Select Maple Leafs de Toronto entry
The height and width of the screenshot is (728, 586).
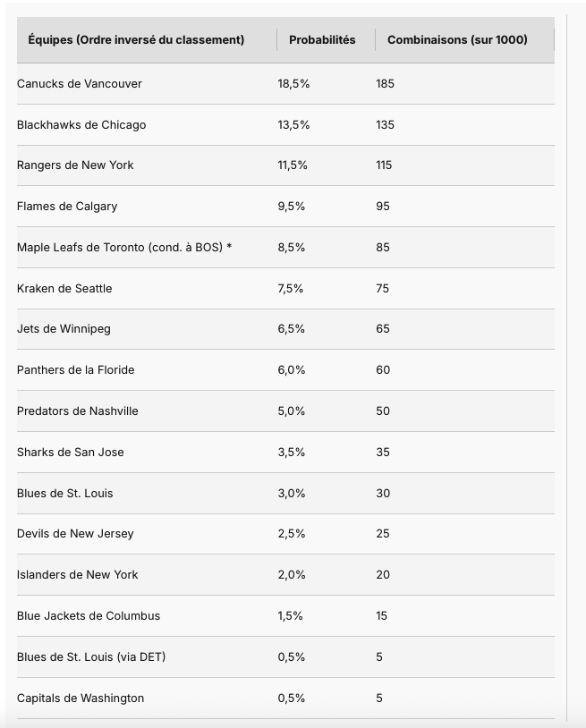coord(124,247)
